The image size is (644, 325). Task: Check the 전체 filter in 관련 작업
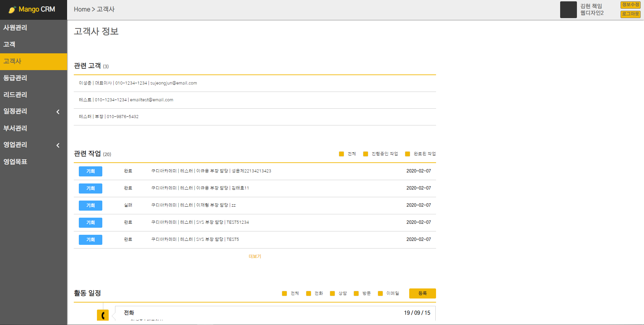coord(341,154)
